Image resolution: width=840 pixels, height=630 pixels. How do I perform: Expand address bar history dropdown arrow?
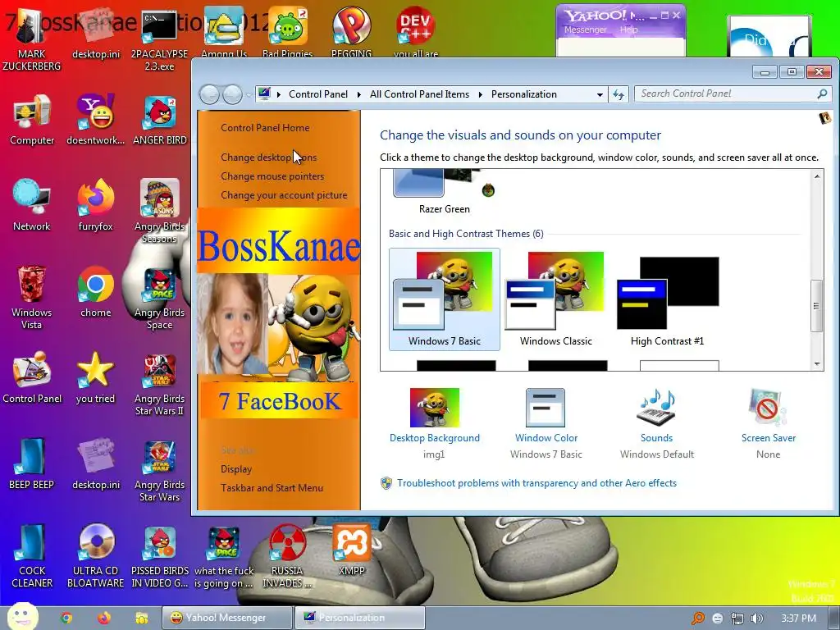tap(600, 94)
